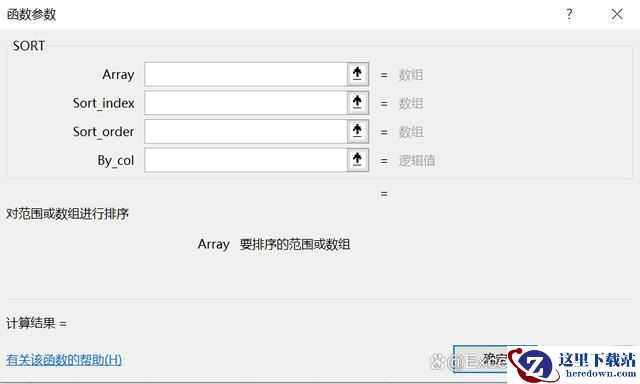Close the 函数参数 dialog
Screen dimensions: 640x384
617,14
